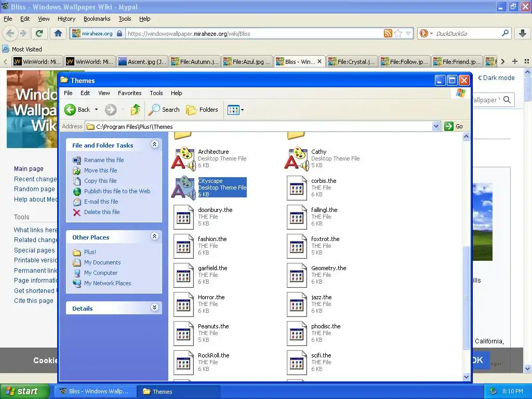Switch to the File:Crystal.jpg browser tab
This screenshot has width=532, height=399.
pyautogui.click(x=352, y=61)
